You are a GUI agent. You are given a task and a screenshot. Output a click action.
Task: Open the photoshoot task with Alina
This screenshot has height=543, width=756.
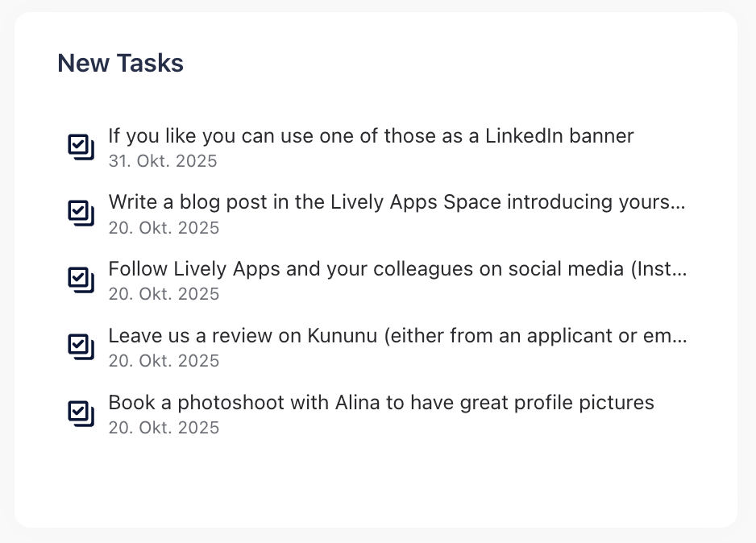point(381,402)
